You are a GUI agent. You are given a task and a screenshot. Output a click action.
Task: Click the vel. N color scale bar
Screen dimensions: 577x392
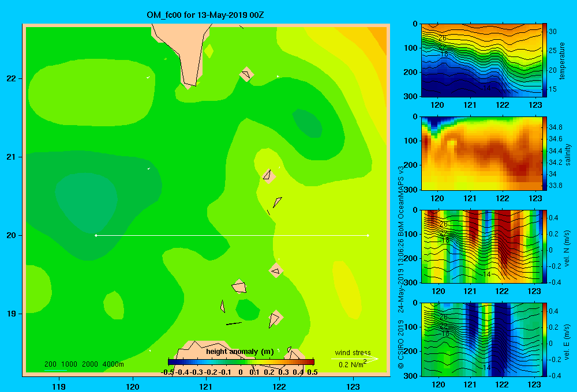tap(545, 246)
